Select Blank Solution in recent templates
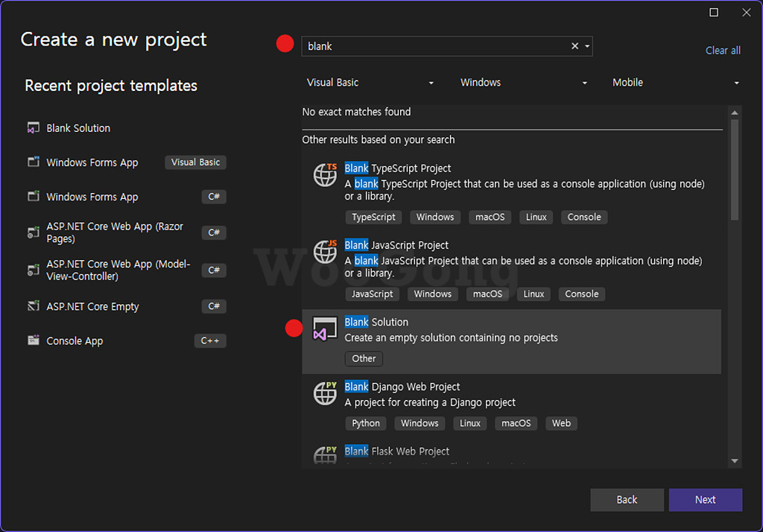 pyautogui.click(x=127, y=128)
